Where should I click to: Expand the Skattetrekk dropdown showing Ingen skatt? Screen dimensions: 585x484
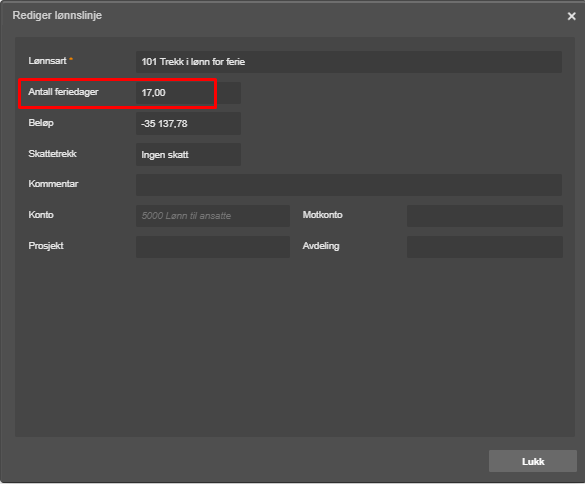(x=188, y=154)
